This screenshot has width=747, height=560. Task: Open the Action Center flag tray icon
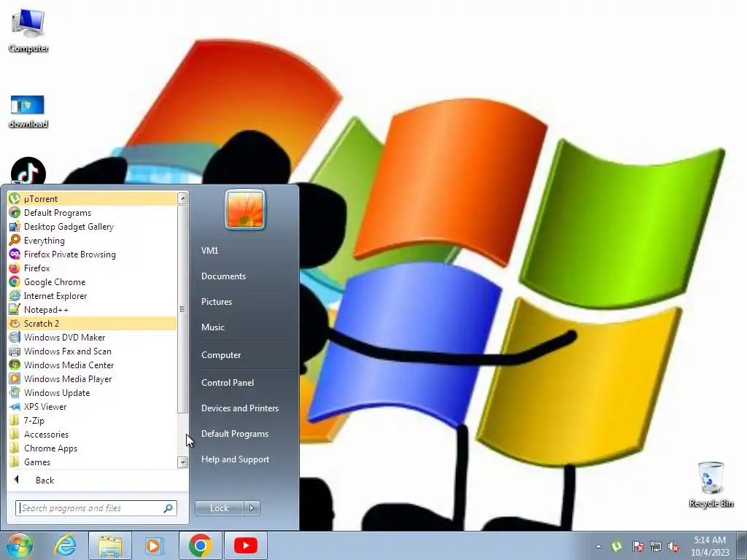tap(638, 546)
